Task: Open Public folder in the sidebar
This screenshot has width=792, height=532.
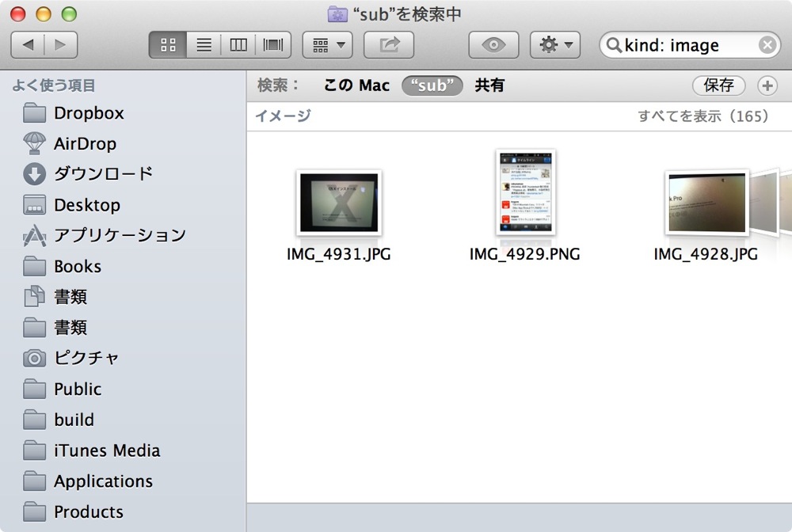Action: click(x=124, y=389)
